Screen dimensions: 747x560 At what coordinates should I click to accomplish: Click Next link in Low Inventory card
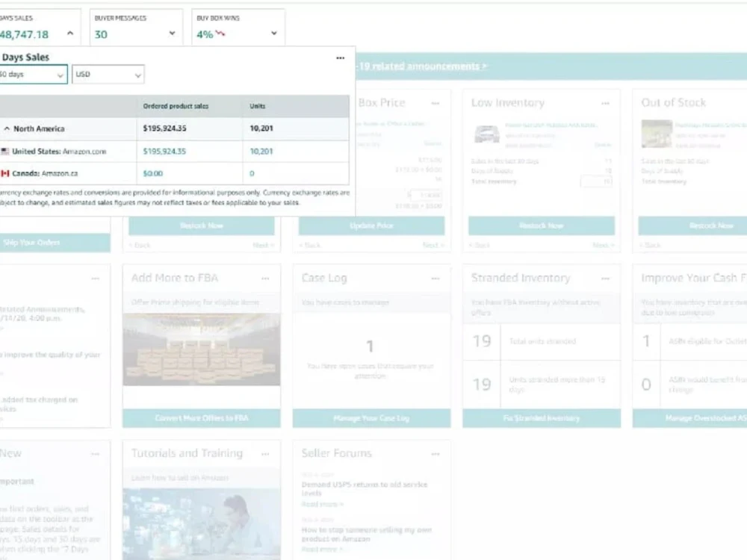pos(603,245)
